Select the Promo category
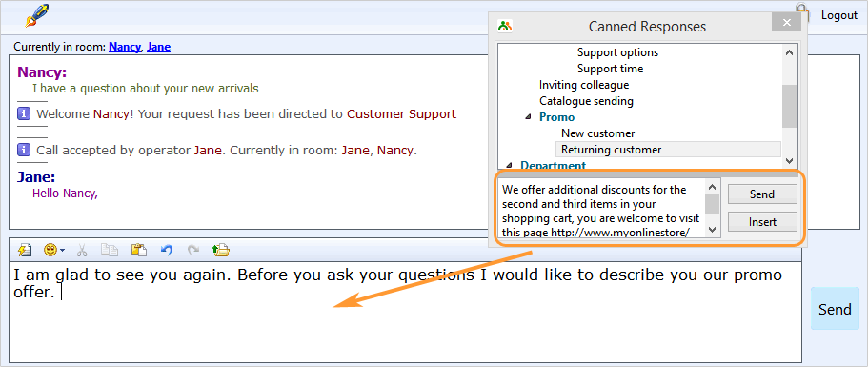The width and height of the screenshot is (868, 367). 556,117
